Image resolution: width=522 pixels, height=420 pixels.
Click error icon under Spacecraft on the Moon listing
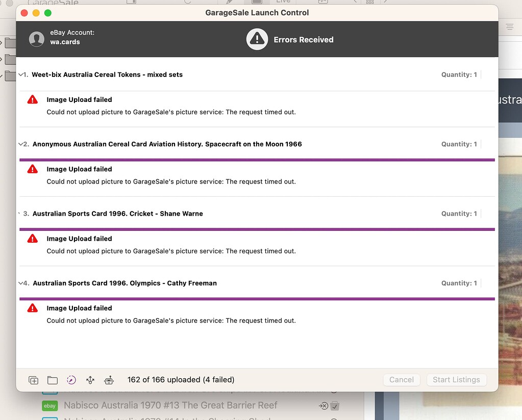[x=33, y=169]
